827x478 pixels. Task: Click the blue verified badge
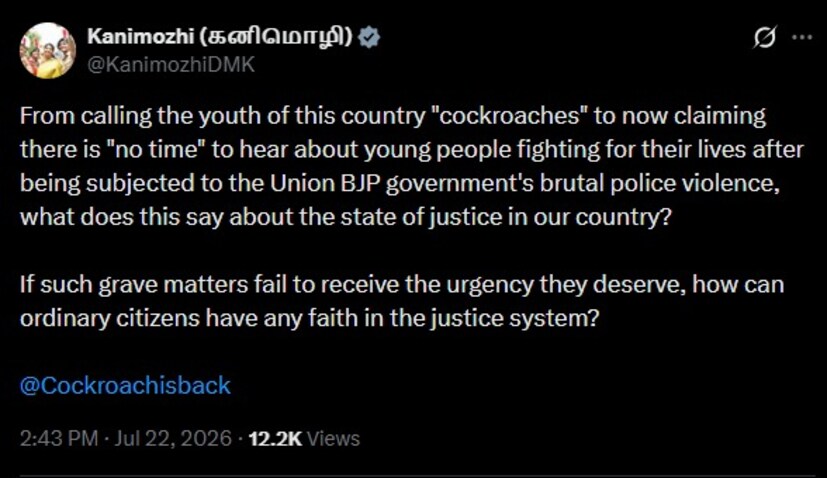369,37
